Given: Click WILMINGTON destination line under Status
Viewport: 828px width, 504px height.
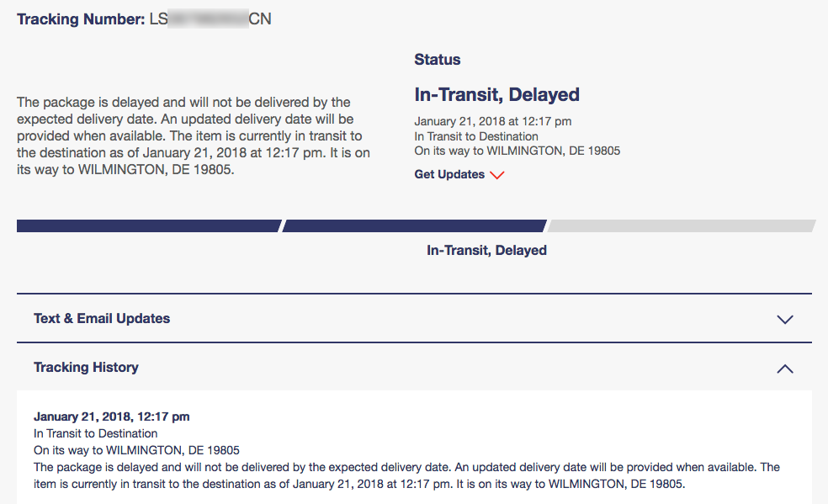Looking at the screenshot, I should [x=517, y=151].
